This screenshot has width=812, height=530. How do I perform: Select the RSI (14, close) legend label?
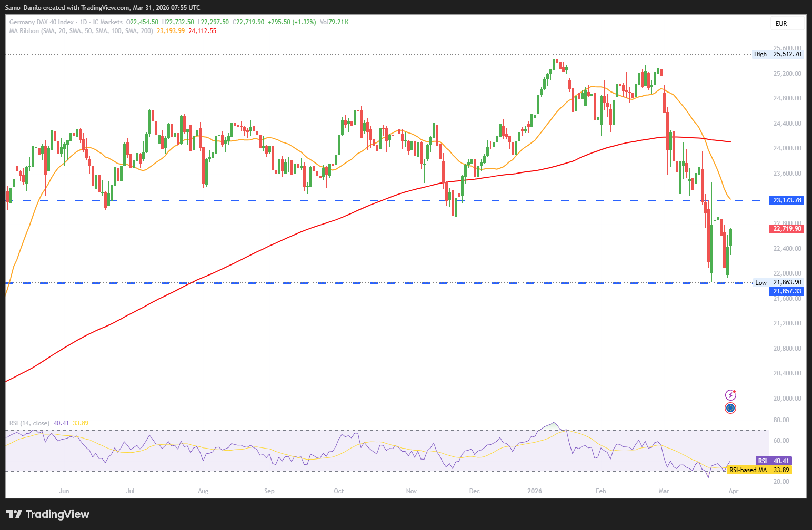click(x=29, y=423)
